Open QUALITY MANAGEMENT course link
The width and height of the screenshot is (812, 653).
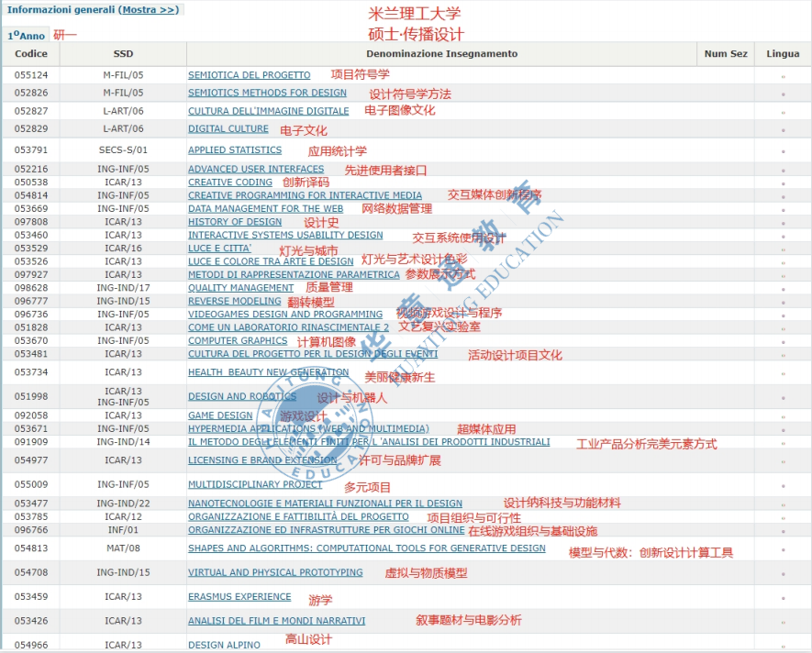click(240, 288)
